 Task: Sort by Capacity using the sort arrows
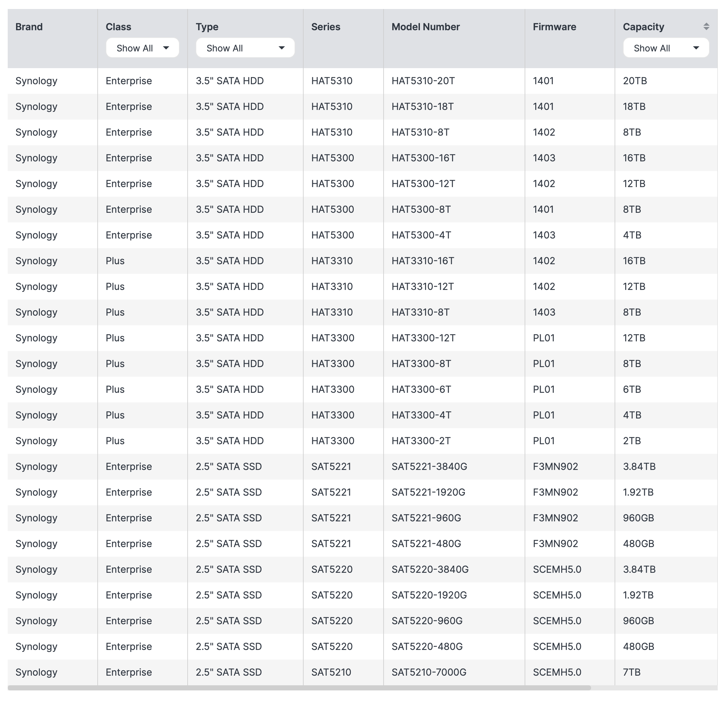click(x=706, y=26)
